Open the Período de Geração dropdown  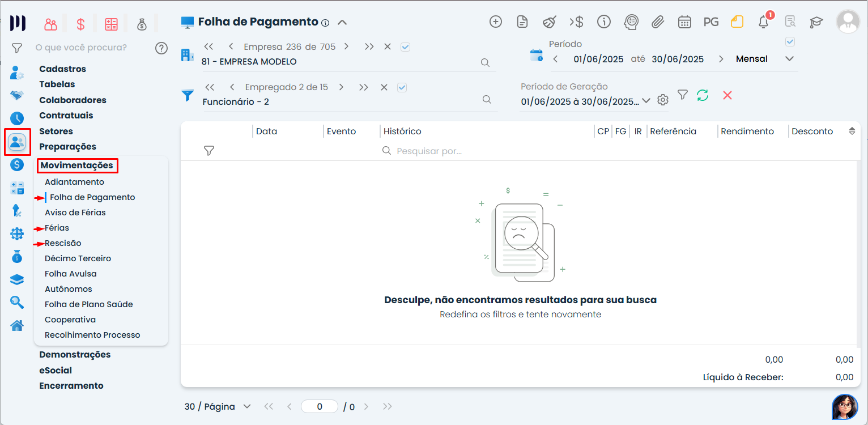click(645, 101)
